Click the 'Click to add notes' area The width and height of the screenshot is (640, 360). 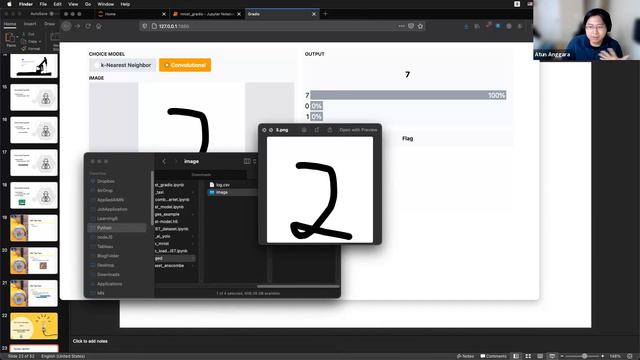point(90,341)
